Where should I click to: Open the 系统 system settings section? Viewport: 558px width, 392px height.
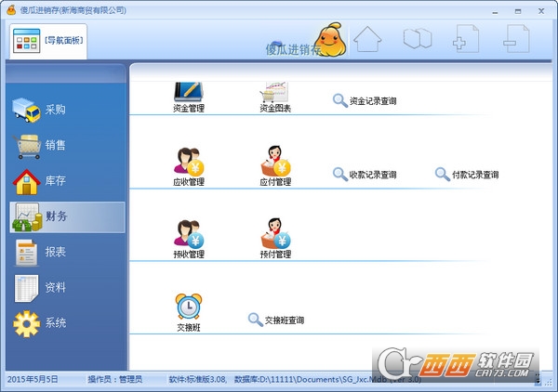click(x=39, y=323)
